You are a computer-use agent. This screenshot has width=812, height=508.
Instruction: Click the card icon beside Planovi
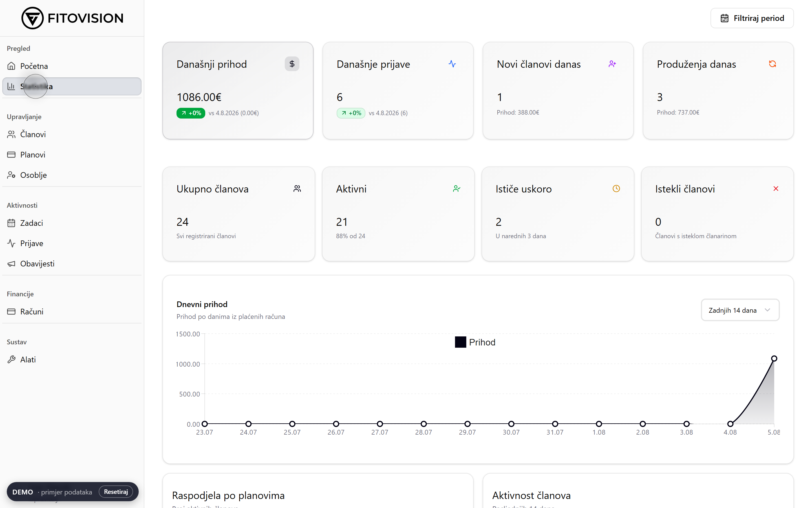[11, 155]
